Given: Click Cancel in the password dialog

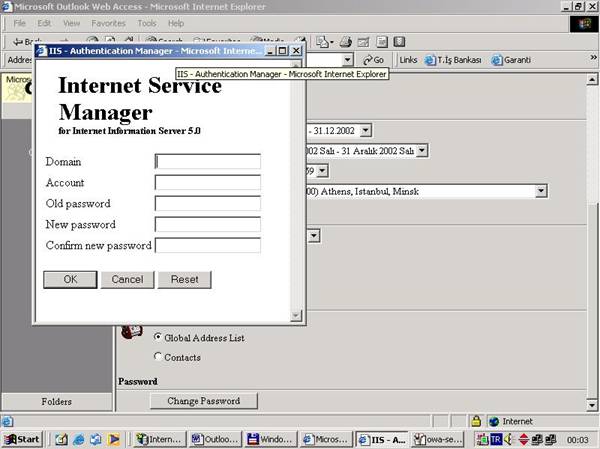Looking at the screenshot, I should [127, 279].
